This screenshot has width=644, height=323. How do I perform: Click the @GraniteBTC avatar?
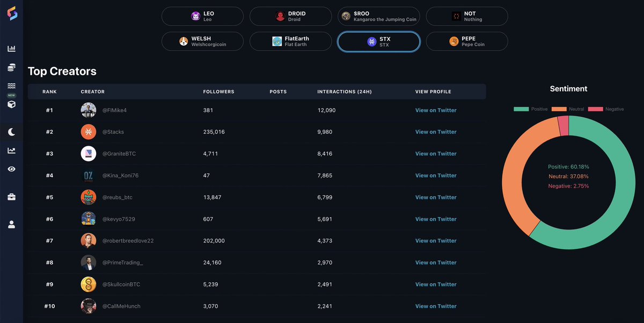[89, 154]
